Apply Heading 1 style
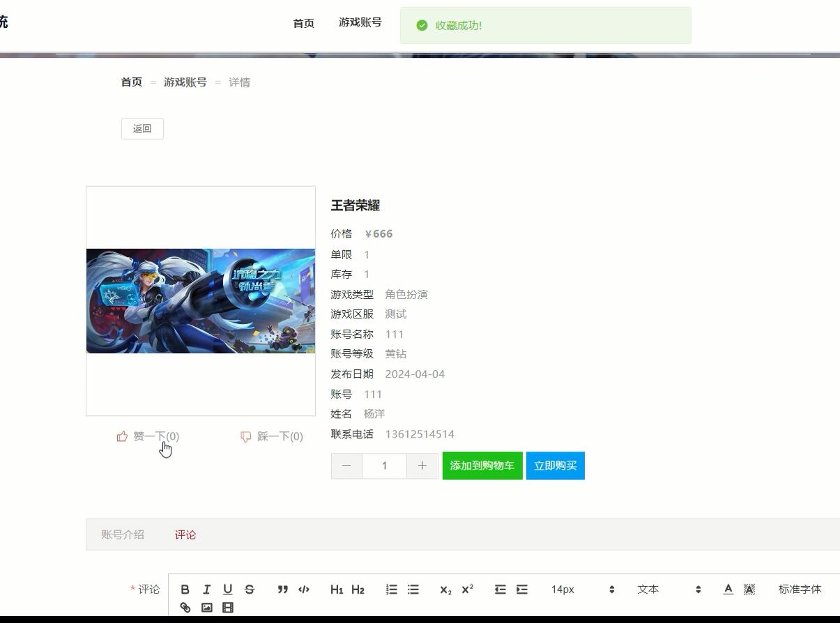Viewport: 840px width, 623px height. [x=337, y=589]
